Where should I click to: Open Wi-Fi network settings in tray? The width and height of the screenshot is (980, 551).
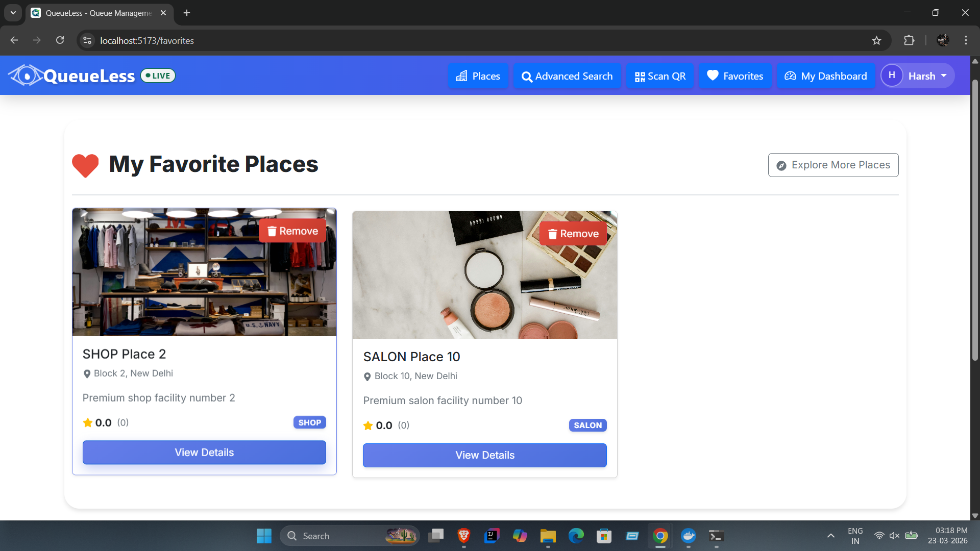[x=879, y=536]
